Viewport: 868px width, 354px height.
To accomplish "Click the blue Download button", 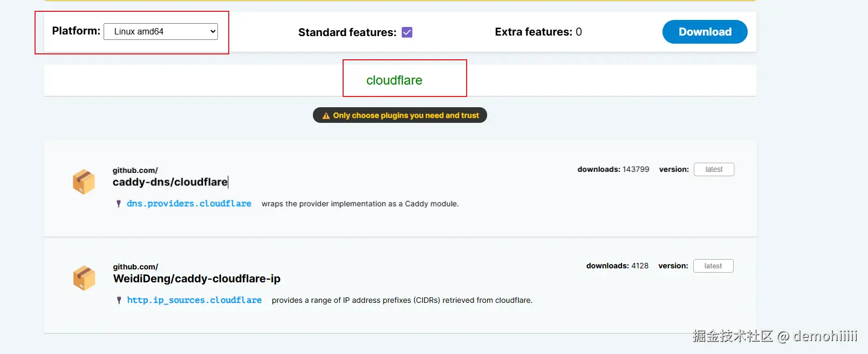I will (705, 32).
